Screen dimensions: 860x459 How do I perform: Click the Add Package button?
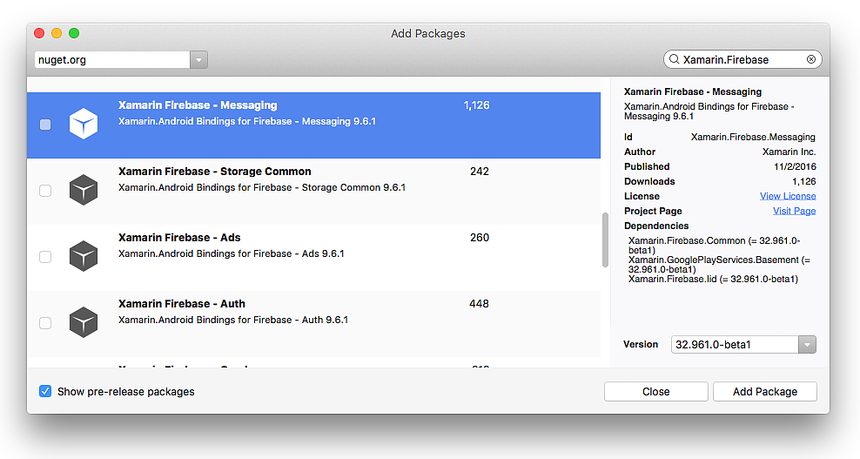(764, 392)
